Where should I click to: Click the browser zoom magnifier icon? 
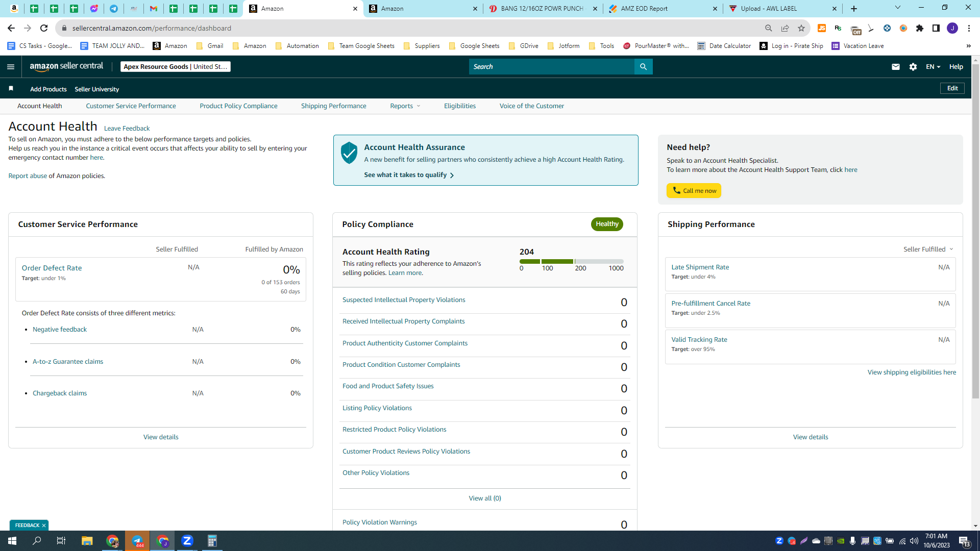point(769,28)
